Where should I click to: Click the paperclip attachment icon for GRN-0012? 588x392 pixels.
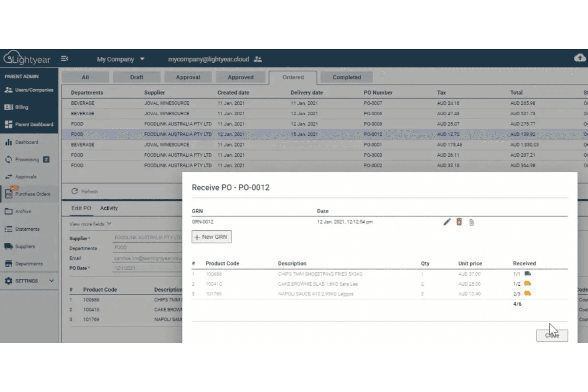472,222
